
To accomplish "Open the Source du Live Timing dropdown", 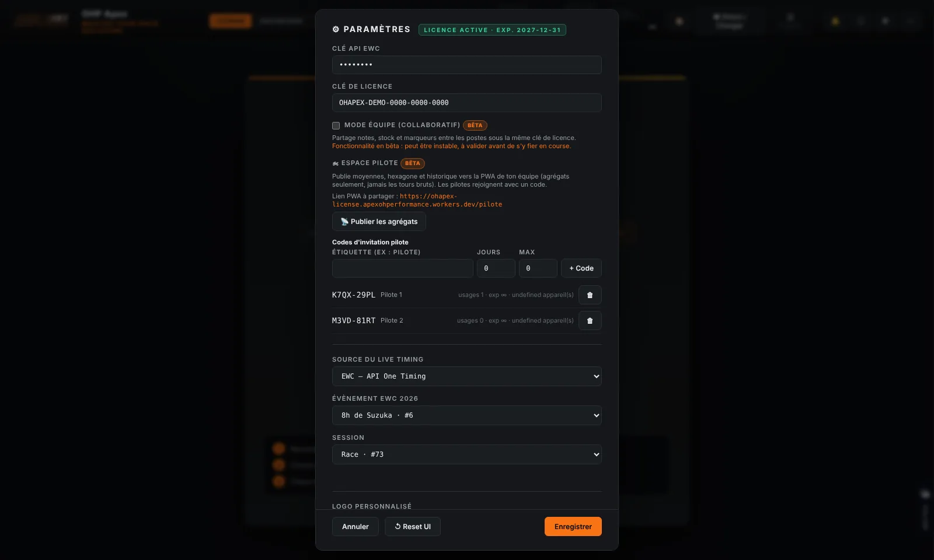I will pyautogui.click(x=467, y=376).
